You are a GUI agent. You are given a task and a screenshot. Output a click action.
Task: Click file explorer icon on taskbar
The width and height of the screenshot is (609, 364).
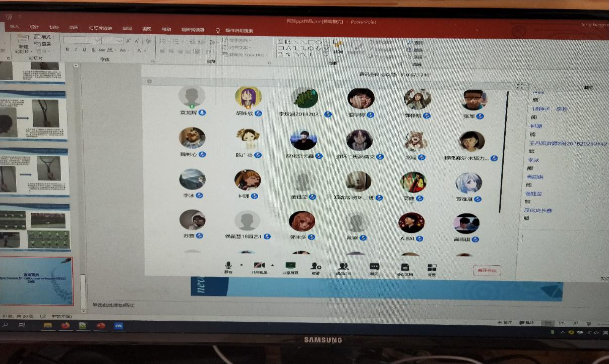(x=48, y=326)
